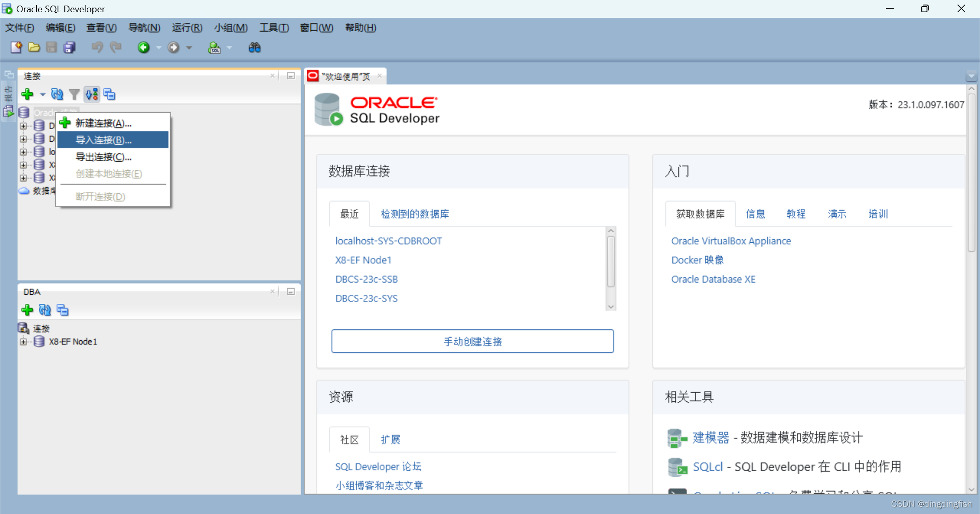The height and width of the screenshot is (514, 980).
Task: Click the Welcome page vertical scrollbar
Action: [972, 172]
